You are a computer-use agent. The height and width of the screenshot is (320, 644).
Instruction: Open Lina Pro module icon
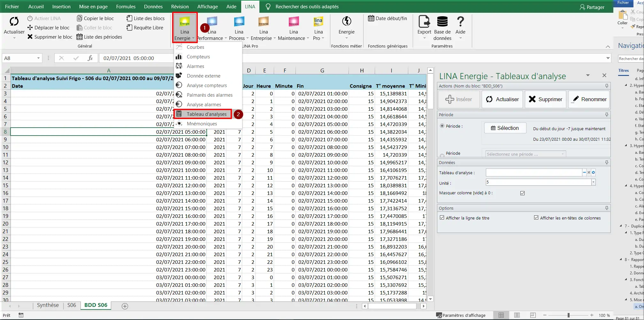[x=318, y=21]
